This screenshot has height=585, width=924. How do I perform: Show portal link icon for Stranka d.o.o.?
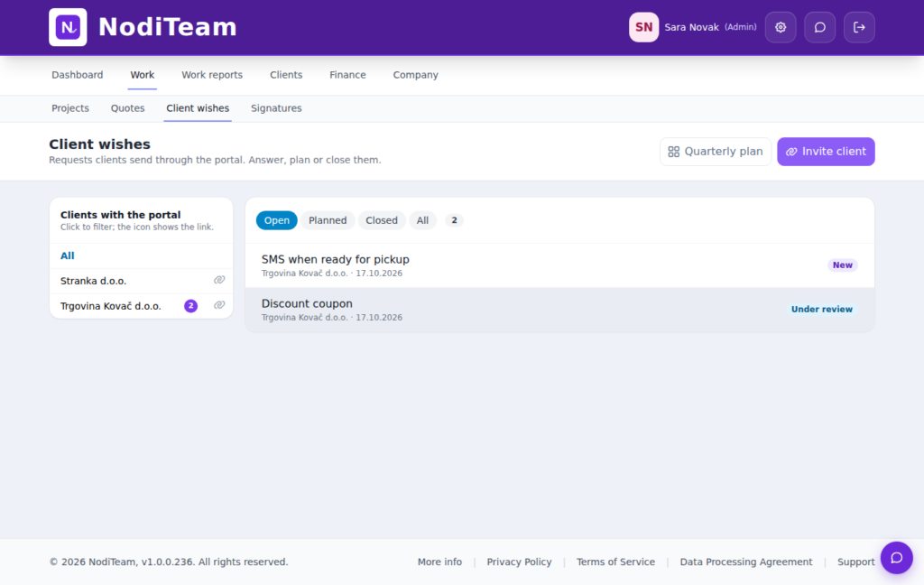[x=219, y=280]
